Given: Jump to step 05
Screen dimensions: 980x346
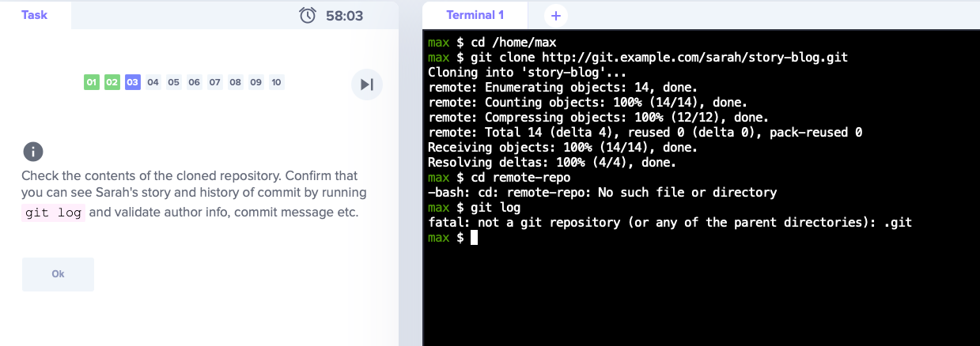Looking at the screenshot, I should pos(174,82).
